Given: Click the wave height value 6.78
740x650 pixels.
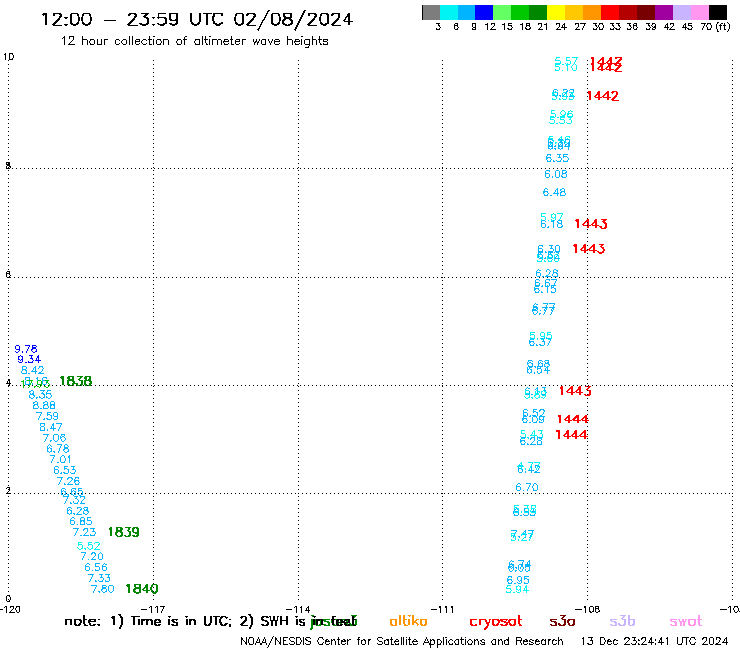Looking at the screenshot, I should (58, 448).
